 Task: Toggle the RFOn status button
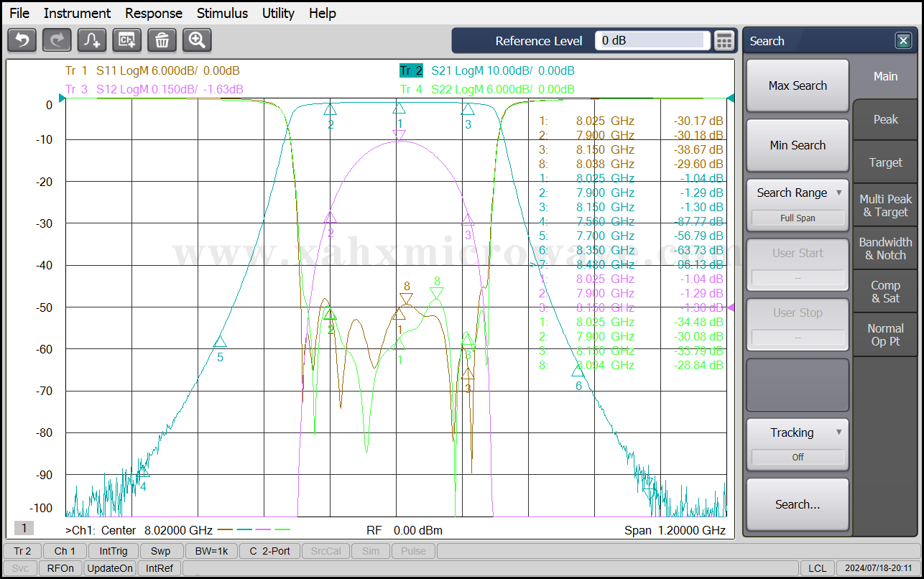click(x=60, y=568)
